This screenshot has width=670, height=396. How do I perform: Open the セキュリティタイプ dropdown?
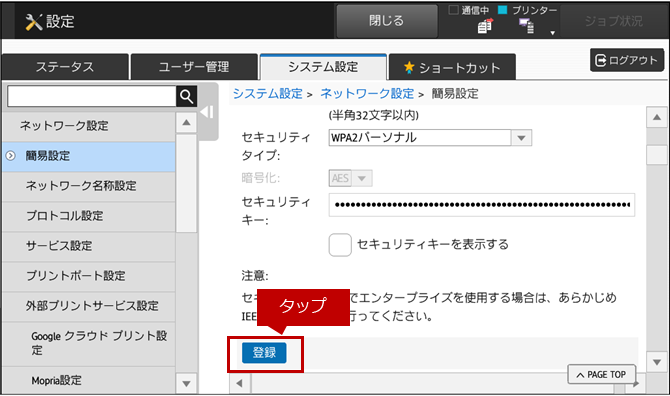(x=430, y=138)
